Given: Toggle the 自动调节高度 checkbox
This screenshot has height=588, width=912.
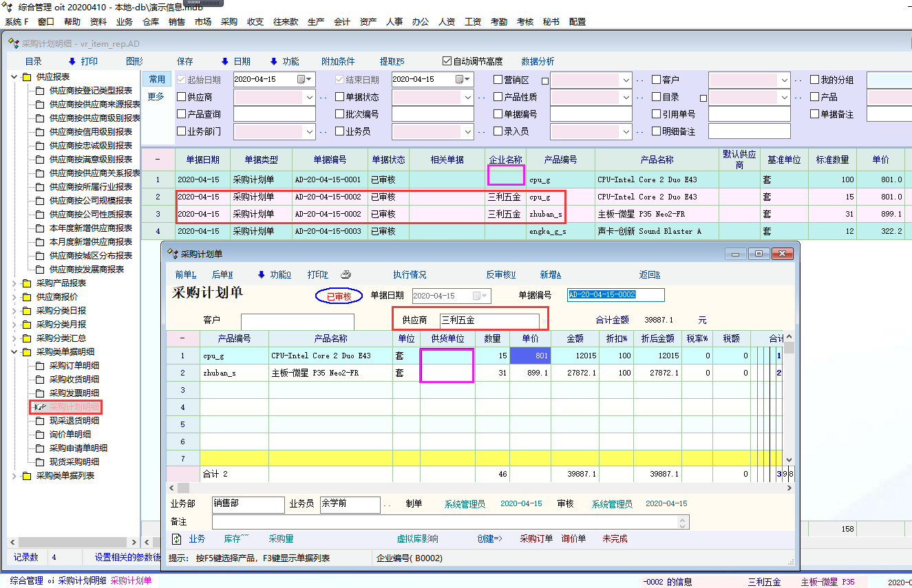Looking at the screenshot, I should pos(447,61).
